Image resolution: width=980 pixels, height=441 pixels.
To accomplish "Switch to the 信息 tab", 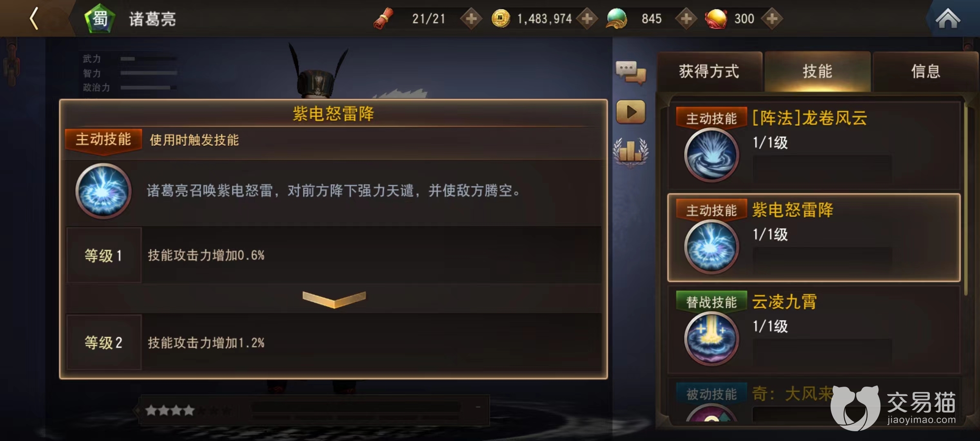I will 925,71.
